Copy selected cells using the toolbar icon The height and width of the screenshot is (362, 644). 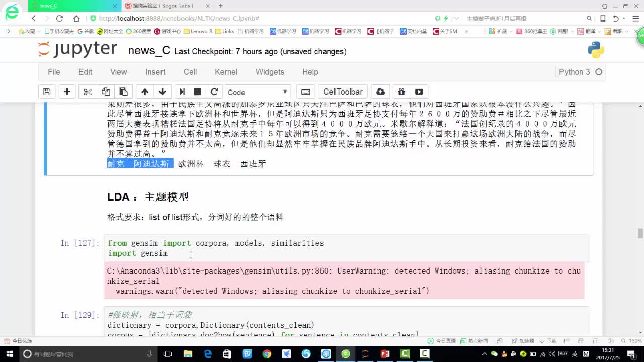pos(106,92)
